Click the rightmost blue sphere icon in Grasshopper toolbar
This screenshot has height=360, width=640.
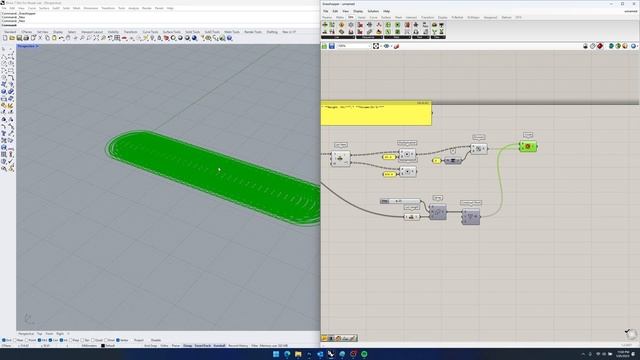(633, 46)
